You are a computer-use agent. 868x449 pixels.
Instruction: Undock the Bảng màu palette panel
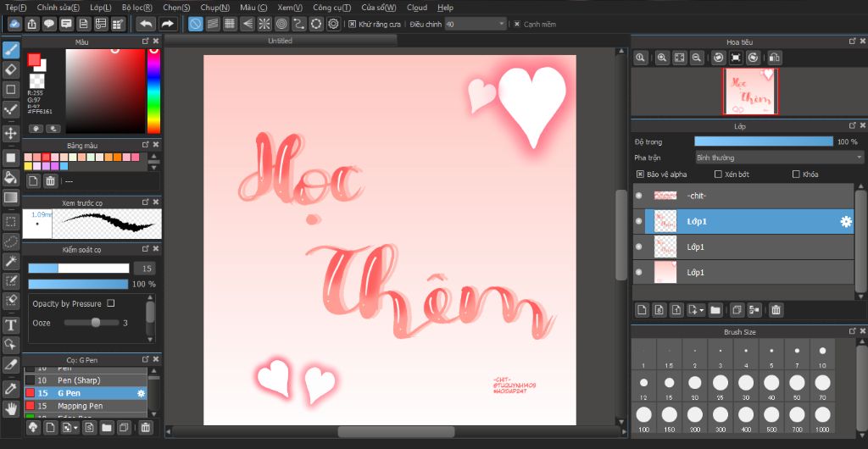(x=146, y=145)
